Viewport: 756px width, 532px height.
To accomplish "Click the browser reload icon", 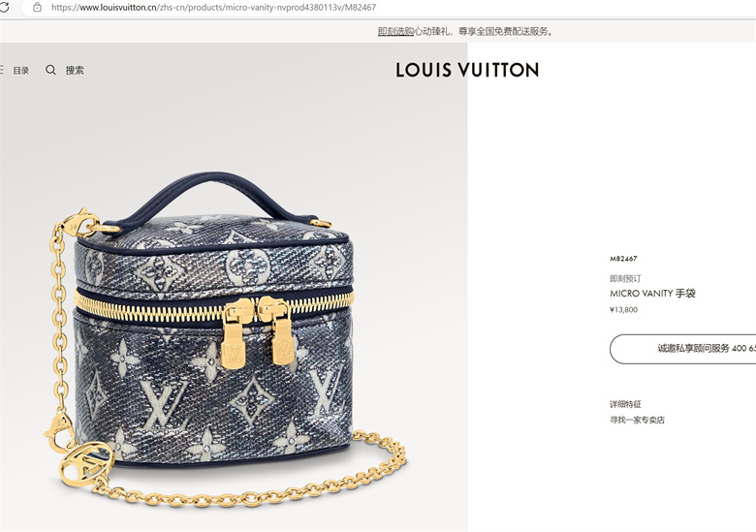I will tap(4, 7).
